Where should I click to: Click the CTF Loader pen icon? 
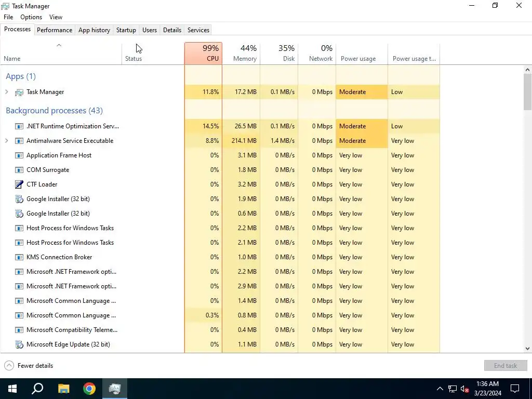(x=19, y=184)
